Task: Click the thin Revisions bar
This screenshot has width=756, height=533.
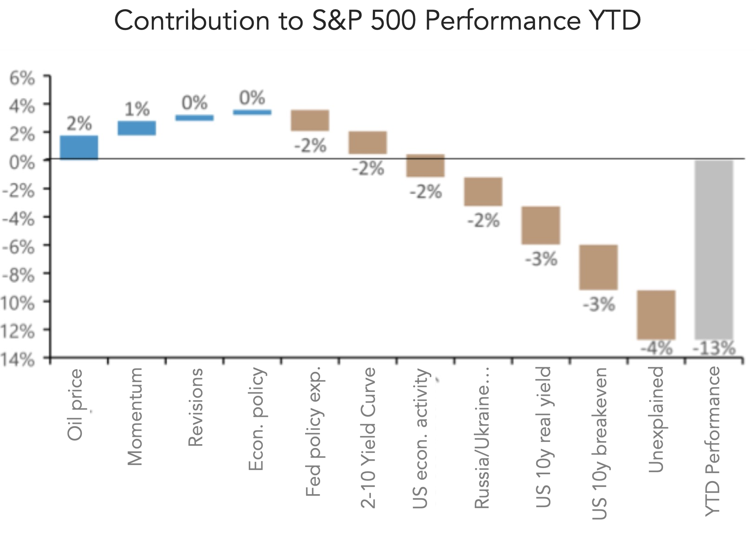Action: [194, 118]
